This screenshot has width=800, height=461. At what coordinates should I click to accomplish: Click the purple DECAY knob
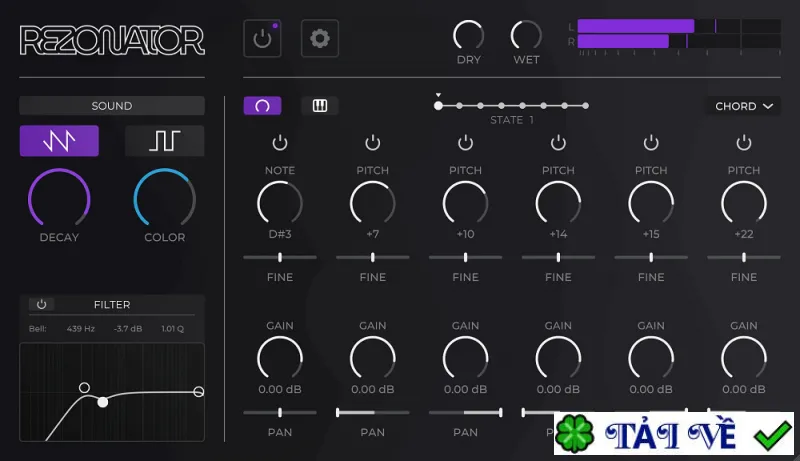[59, 199]
